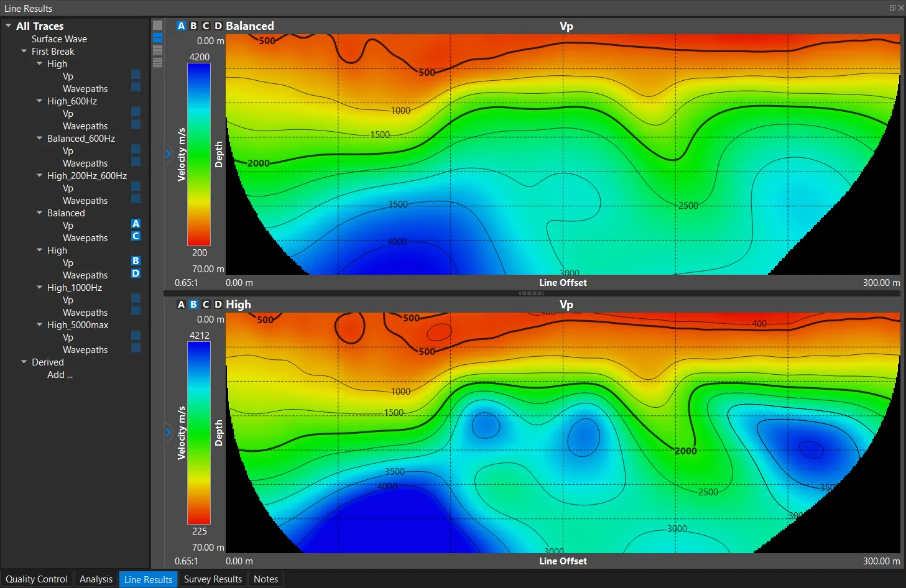Click the D badge beside High Wavepaths
The height and width of the screenshot is (588, 906).
(136, 273)
